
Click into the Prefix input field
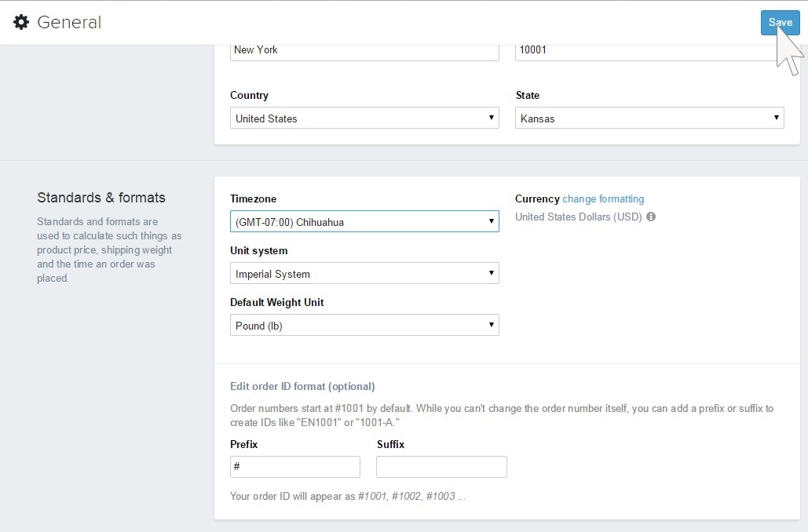click(x=294, y=467)
